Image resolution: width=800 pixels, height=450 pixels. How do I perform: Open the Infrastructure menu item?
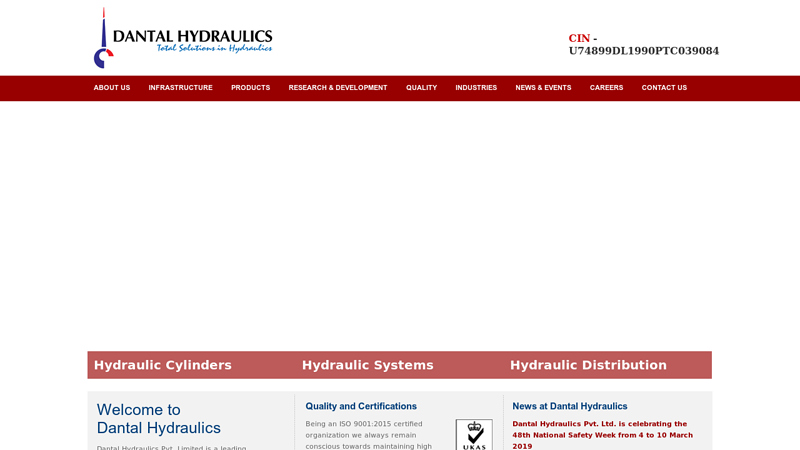(x=181, y=88)
